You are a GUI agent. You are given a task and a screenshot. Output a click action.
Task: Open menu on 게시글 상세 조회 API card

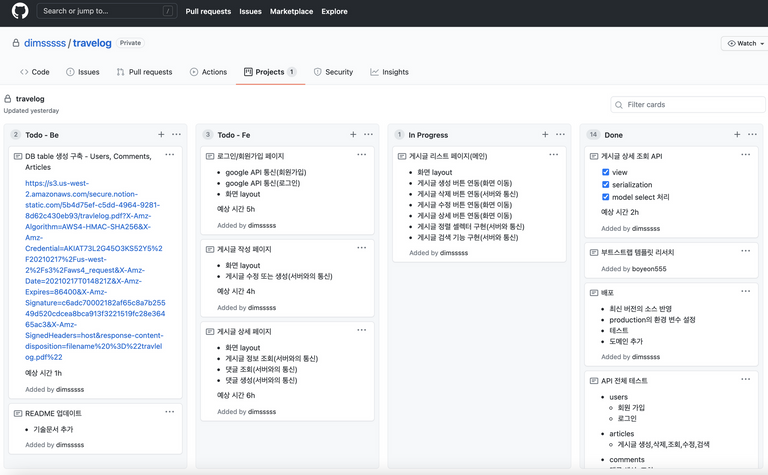[x=745, y=154]
